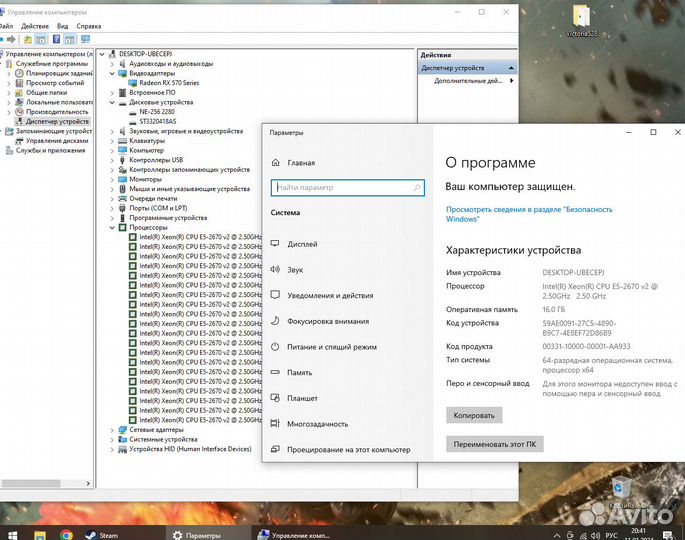
Task: Open File Explorer from the taskbar
Action: tap(40, 535)
